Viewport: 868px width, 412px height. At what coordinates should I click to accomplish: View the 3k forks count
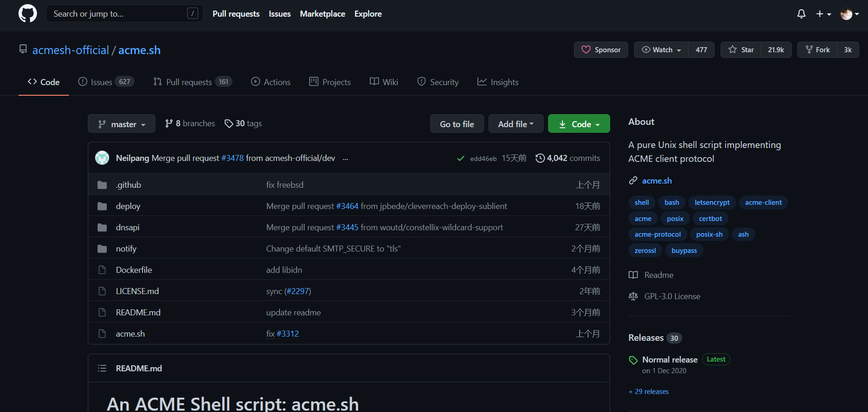pos(848,50)
